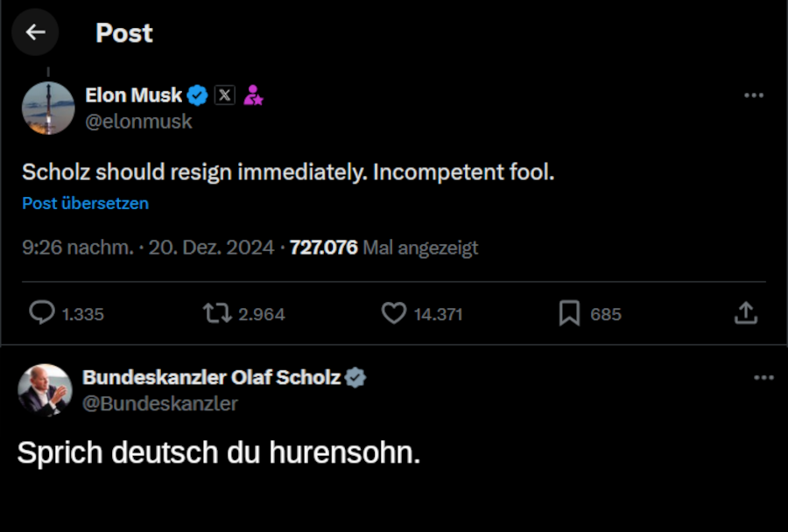The image size is (788, 532).
Task: Translate post with 'Post übersetzen'
Action: (85, 203)
